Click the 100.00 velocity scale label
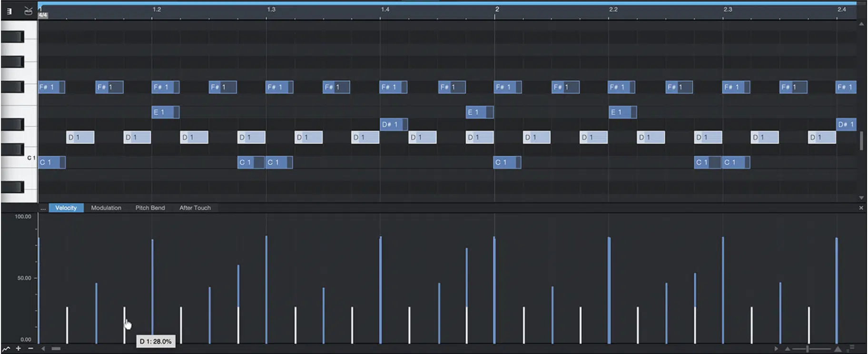 [x=23, y=216]
